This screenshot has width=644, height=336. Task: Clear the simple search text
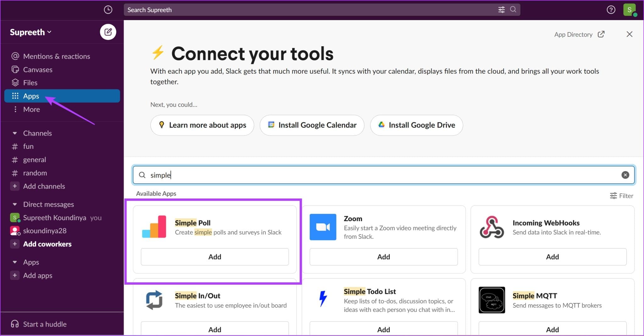625,175
